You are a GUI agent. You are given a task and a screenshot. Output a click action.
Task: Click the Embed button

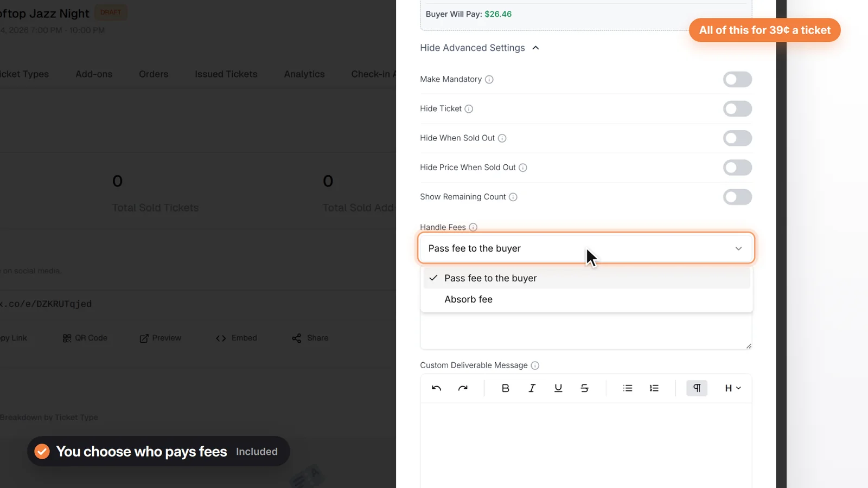pos(237,338)
